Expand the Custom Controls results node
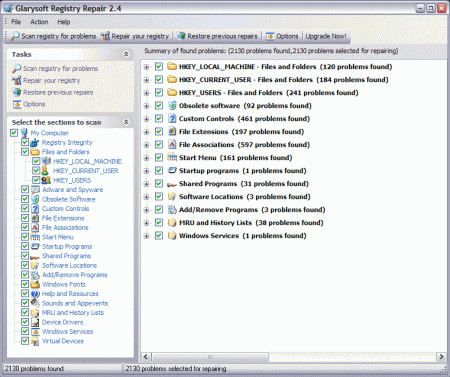The image size is (450, 377). [x=146, y=119]
